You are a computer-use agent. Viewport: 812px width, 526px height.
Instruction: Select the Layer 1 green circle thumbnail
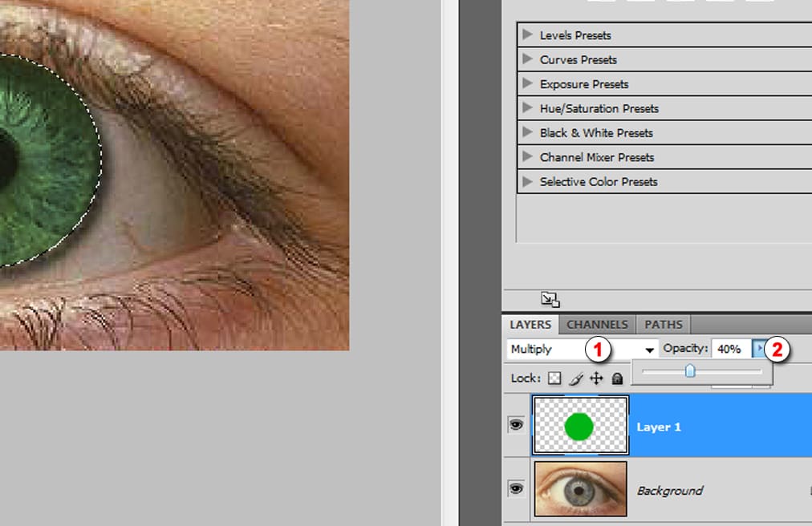point(579,426)
